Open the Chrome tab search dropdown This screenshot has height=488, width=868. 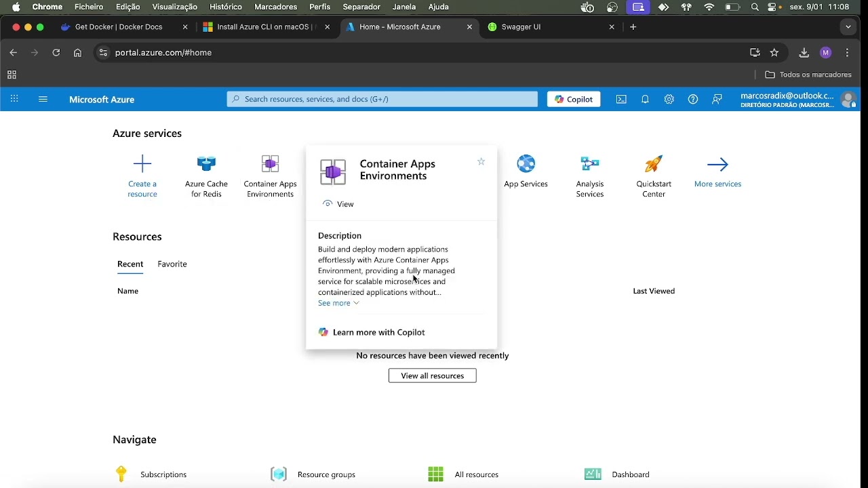(x=848, y=27)
